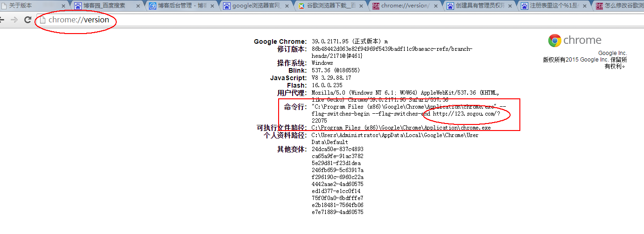644x234 pixels.
Task: Open the 博客后台管理 tab
Action: coord(182,6)
